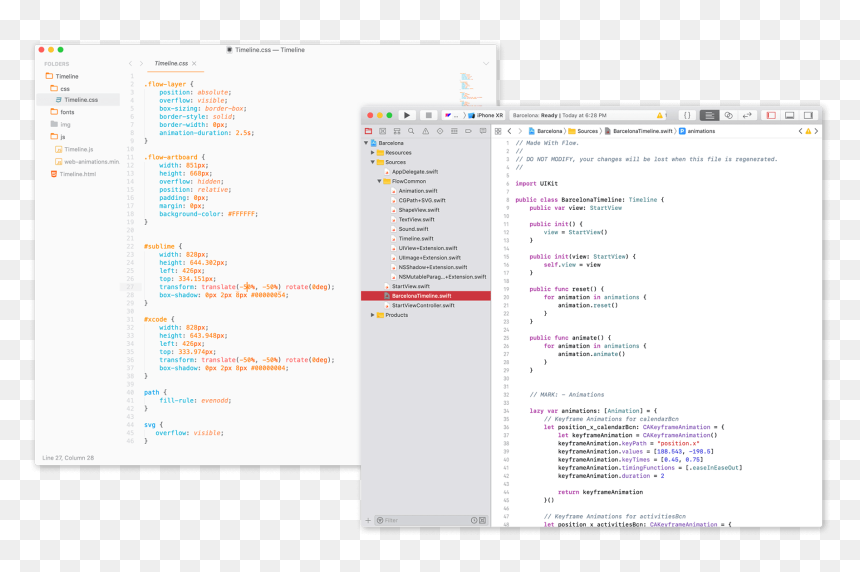Open the Xcode Library curly-braces button
860x572 pixels.
pos(687,115)
